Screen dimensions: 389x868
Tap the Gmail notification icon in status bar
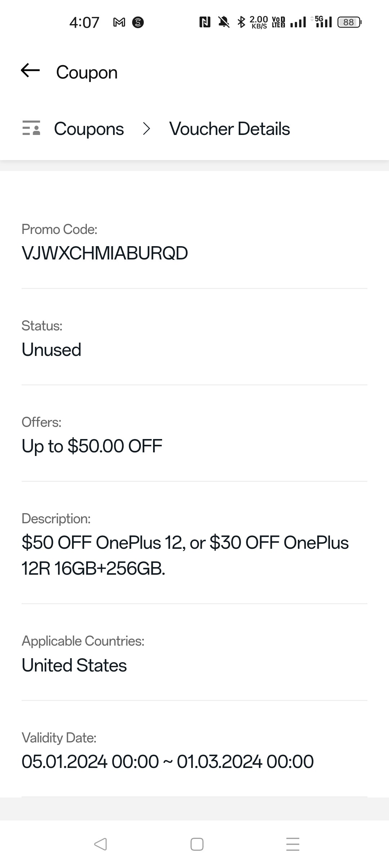119,22
